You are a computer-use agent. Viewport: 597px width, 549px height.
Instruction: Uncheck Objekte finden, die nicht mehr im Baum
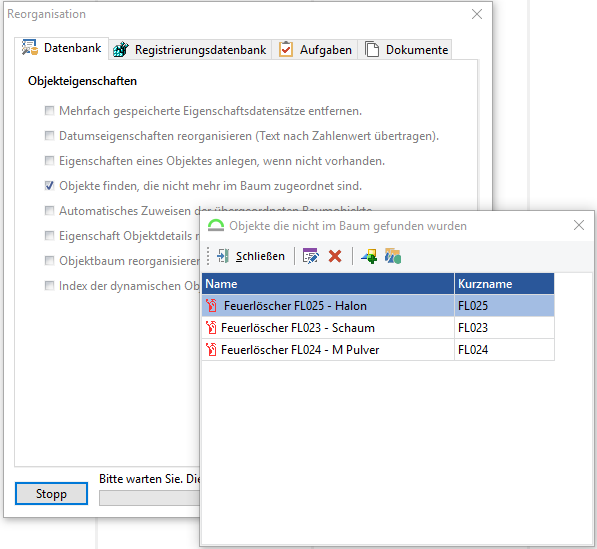click(49, 186)
